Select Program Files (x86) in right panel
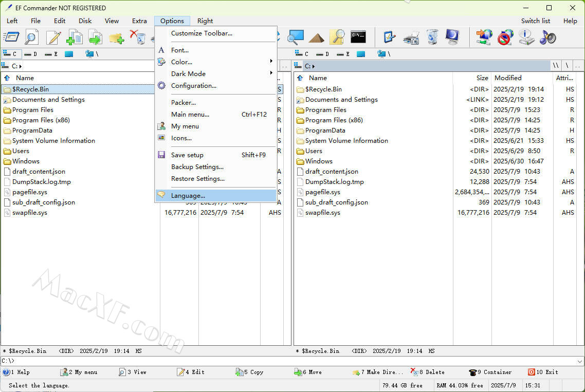 334,120
